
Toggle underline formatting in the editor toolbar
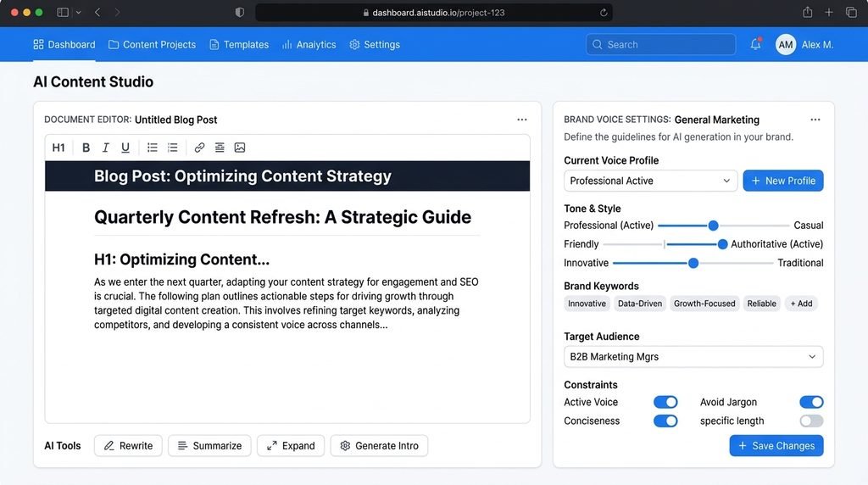click(125, 148)
